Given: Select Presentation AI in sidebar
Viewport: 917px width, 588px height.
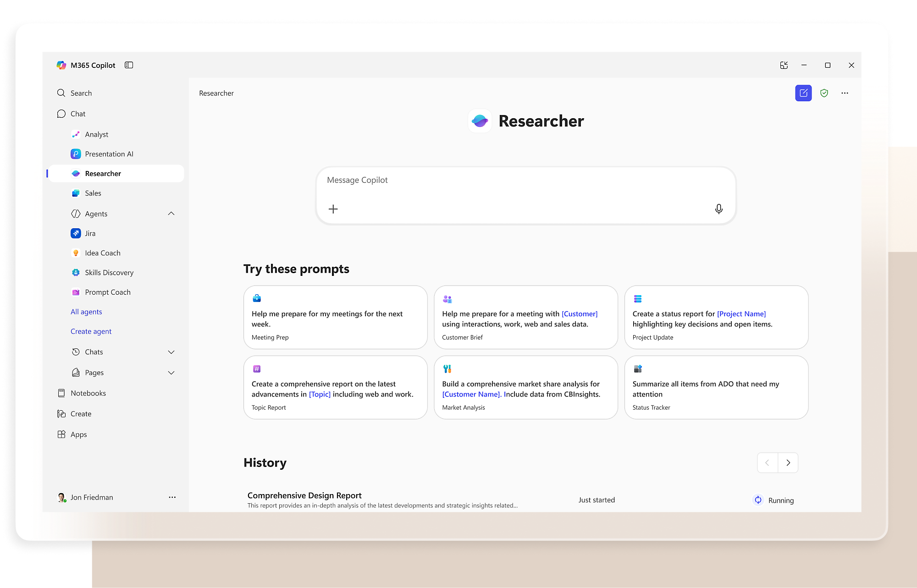Looking at the screenshot, I should click(x=109, y=154).
